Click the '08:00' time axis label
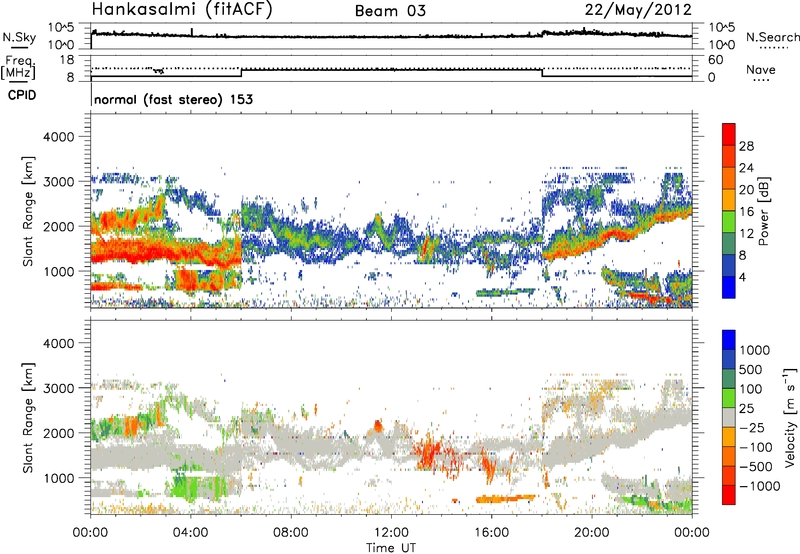The image size is (800, 554). (x=291, y=533)
